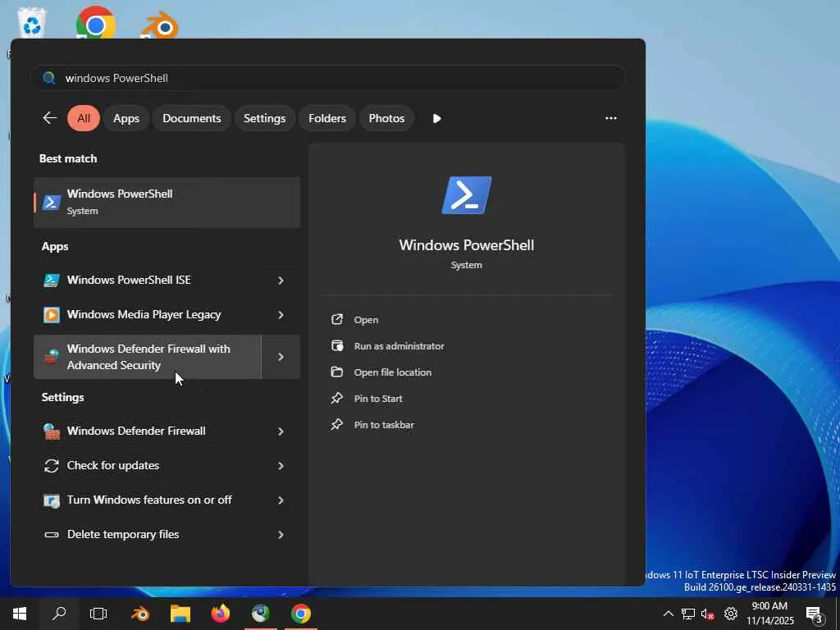Open the Recycle Bin desktop icon
This screenshot has width=840, height=630.
point(32,22)
